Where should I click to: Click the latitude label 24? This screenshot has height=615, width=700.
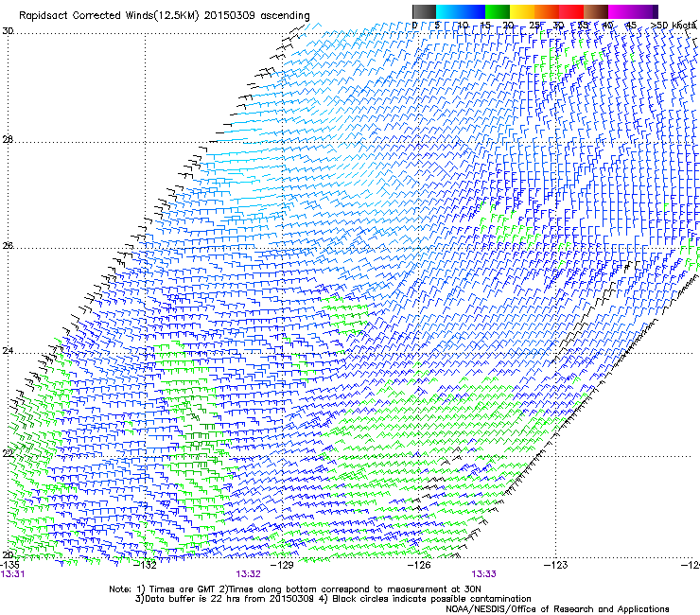(x=8, y=351)
